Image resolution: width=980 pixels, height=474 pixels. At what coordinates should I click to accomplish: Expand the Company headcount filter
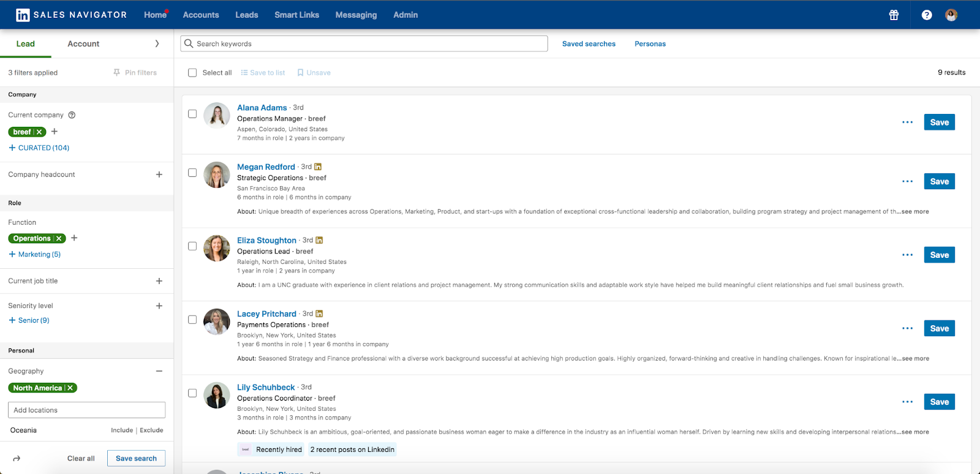159,175
